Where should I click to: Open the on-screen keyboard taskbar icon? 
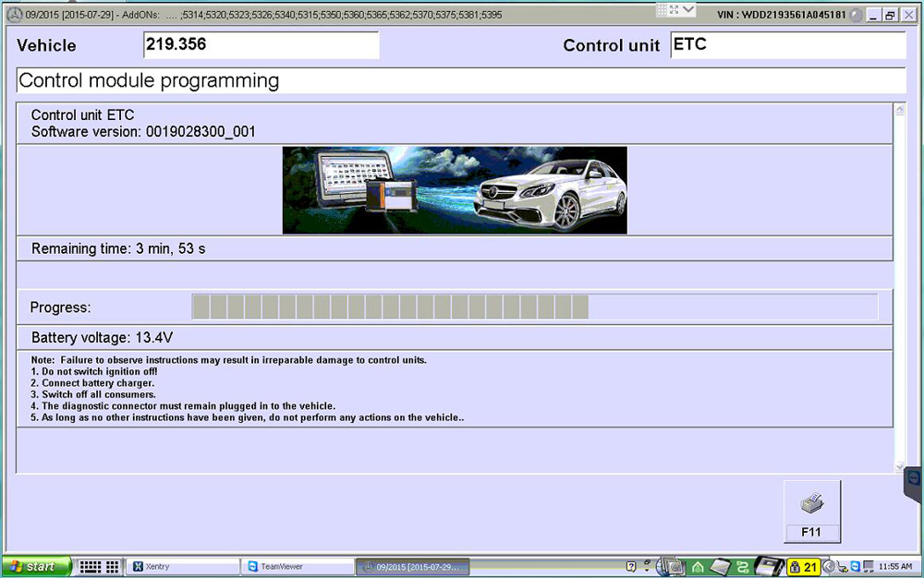tap(91, 566)
